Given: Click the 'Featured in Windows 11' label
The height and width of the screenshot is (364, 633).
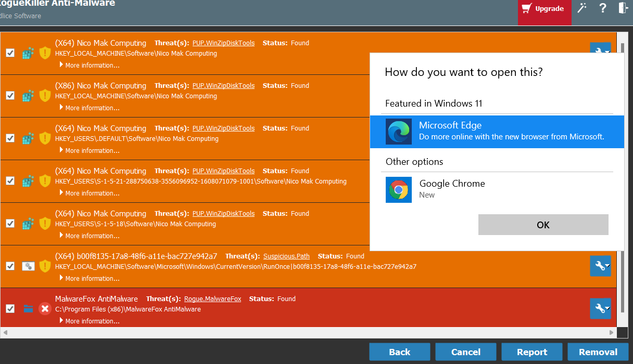Looking at the screenshot, I should pyautogui.click(x=434, y=103).
